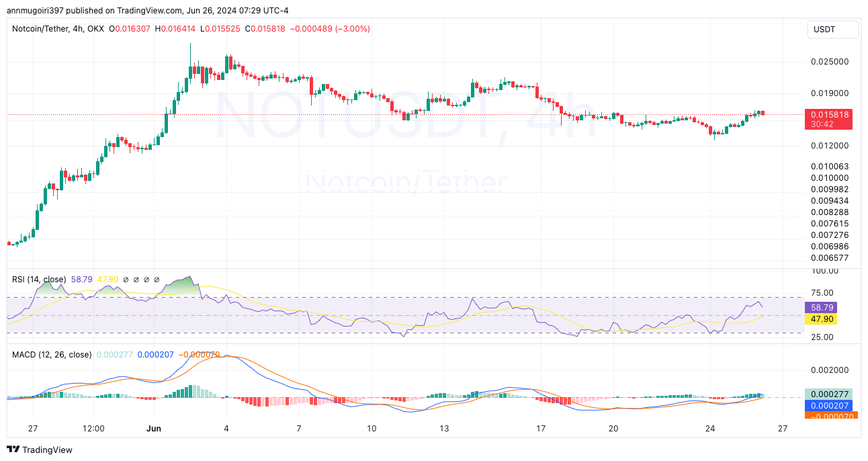Screen dimensions: 868x461
Task: Click the close value 0.015818 in the header
Action: coord(264,29)
